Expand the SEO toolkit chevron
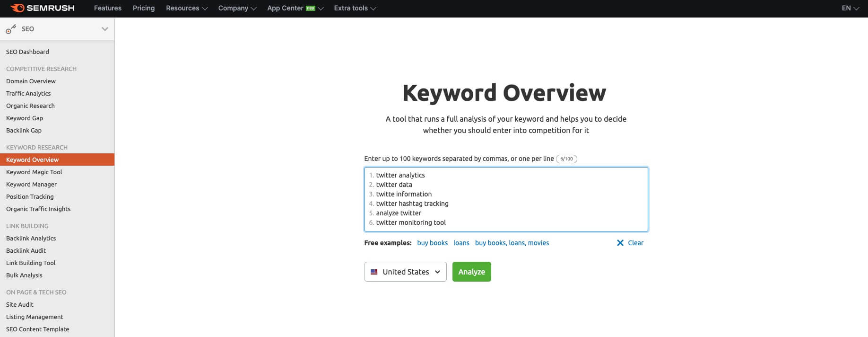This screenshot has width=868, height=337. [105, 29]
